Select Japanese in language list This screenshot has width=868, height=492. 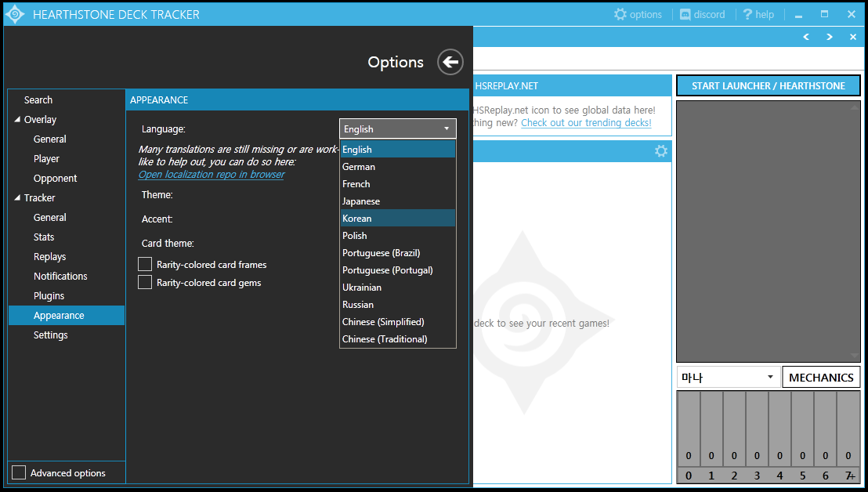pyautogui.click(x=397, y=201)
